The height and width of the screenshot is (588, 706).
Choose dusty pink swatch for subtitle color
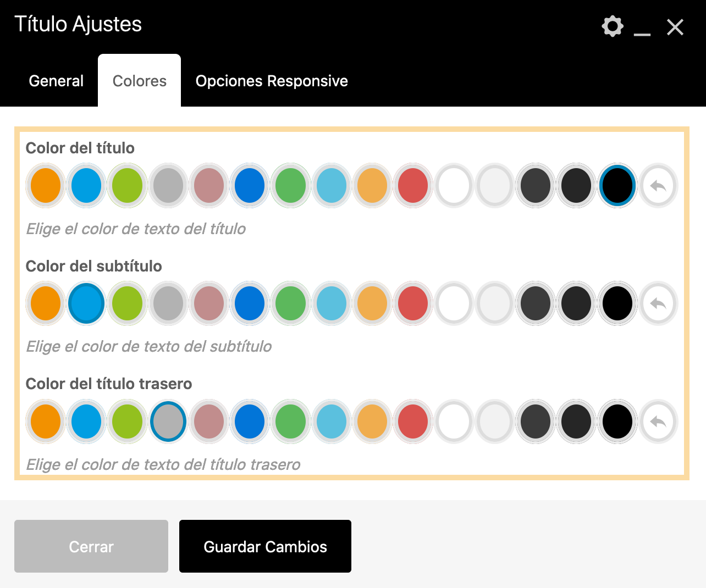pos(209,303)
